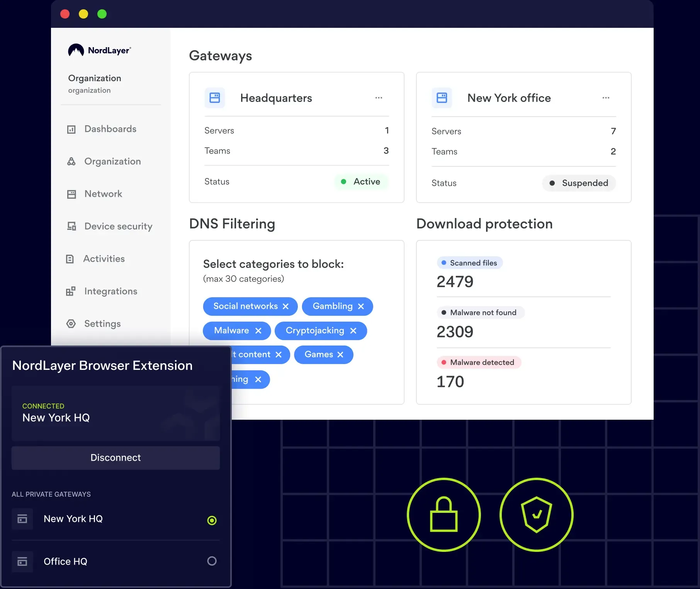Open the Organization sidebar menu item
The image size is (700, 589).
pos(104,162)
